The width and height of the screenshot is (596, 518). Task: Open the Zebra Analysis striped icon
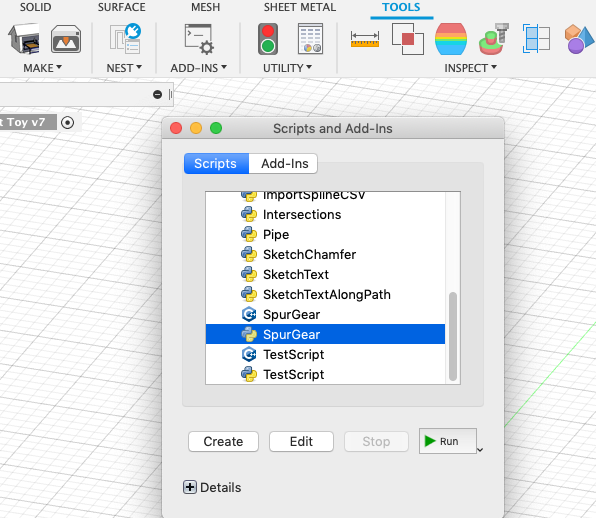click(x=451, y=39)
